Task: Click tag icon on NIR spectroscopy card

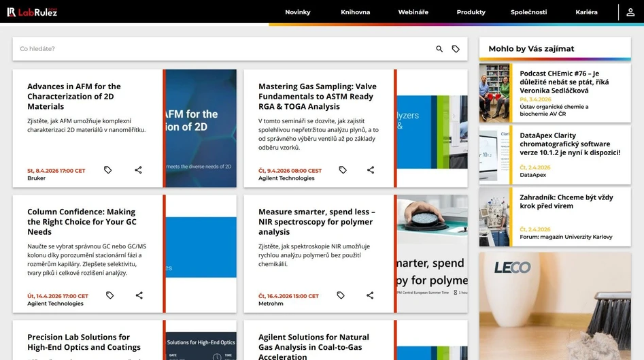Action: [341, 295]
